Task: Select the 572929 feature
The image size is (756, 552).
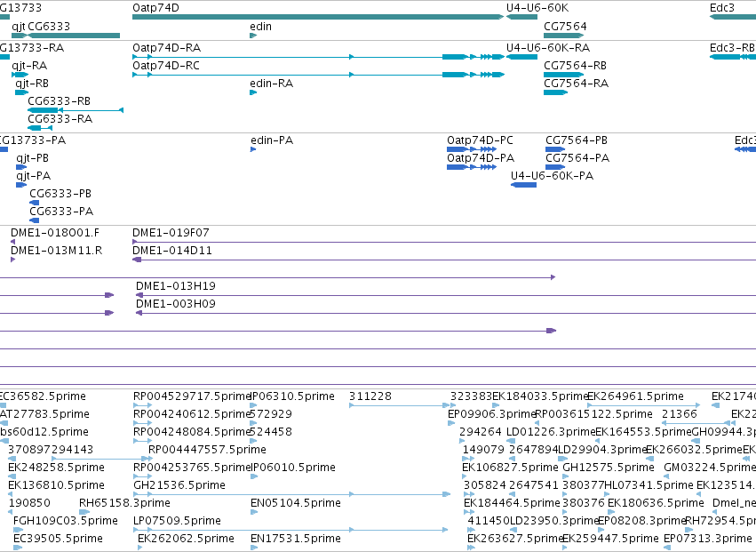Action: (x=254, y=423)
